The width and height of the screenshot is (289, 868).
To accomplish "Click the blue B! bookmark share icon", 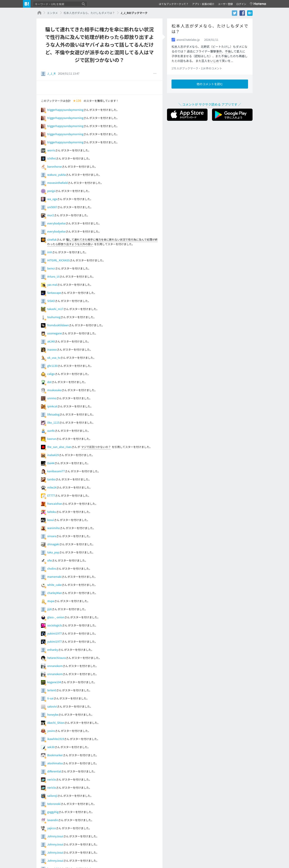I will [x=250, y=13].
